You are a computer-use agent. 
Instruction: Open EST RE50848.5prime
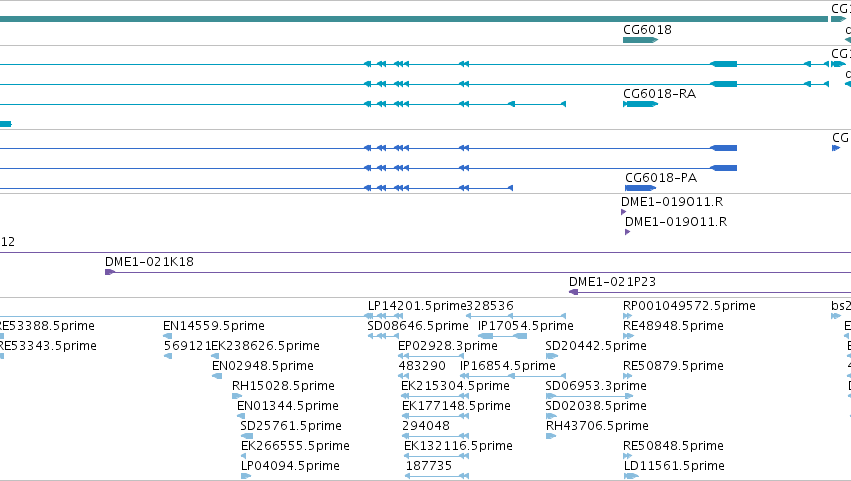click(673, 446)
